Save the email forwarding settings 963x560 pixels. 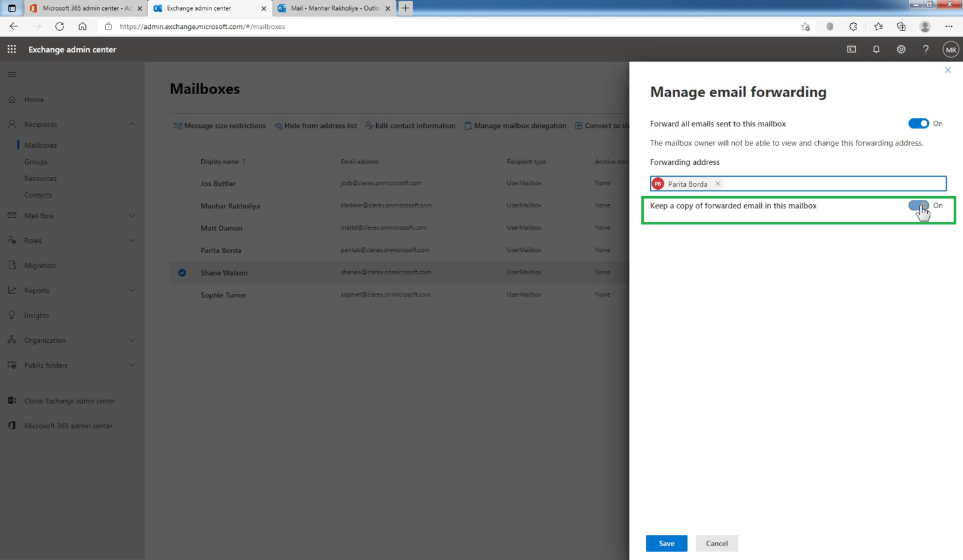(x=666, y=543)
